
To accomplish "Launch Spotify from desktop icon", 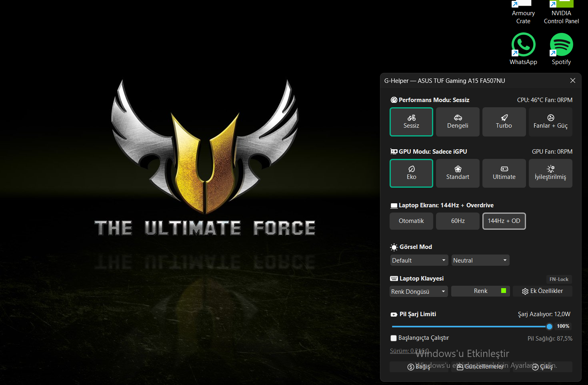I will click(x=561, y=49).
